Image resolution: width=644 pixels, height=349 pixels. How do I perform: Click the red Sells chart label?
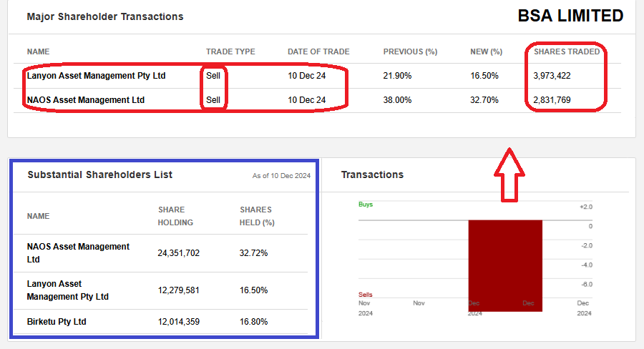pyautogui.click(x=366, y=295)
